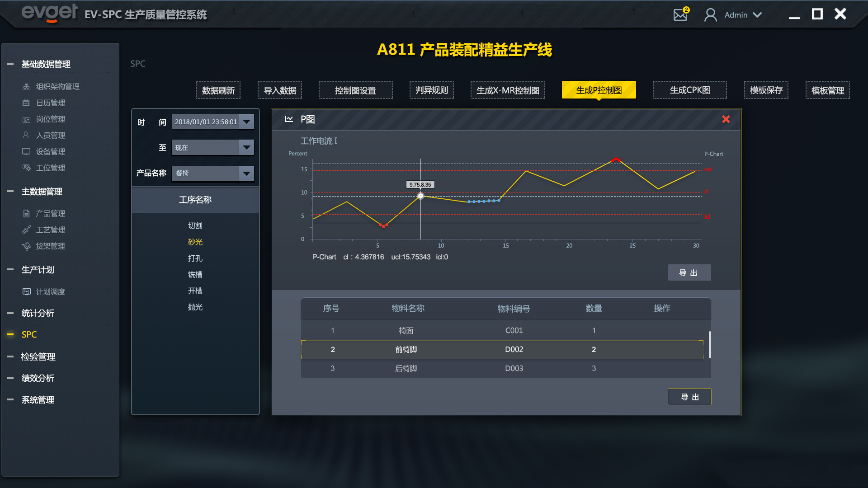The image size is (868, 488).
Task: Click the P图 chart icon
Action: [x=289, y=119]
